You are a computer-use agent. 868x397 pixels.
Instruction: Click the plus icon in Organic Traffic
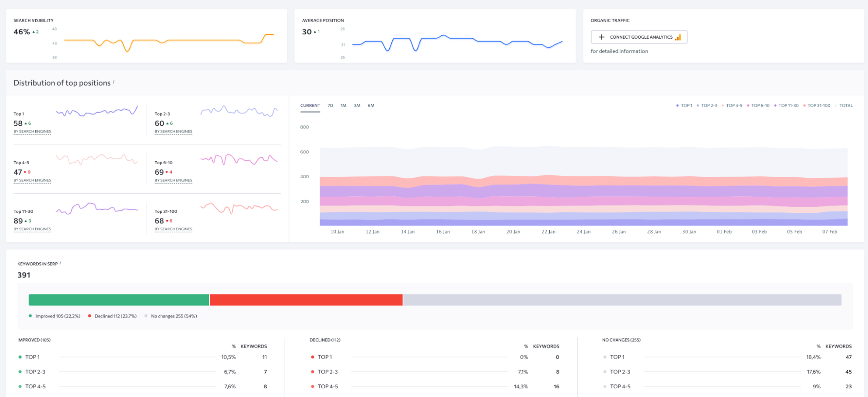(602, 37)
